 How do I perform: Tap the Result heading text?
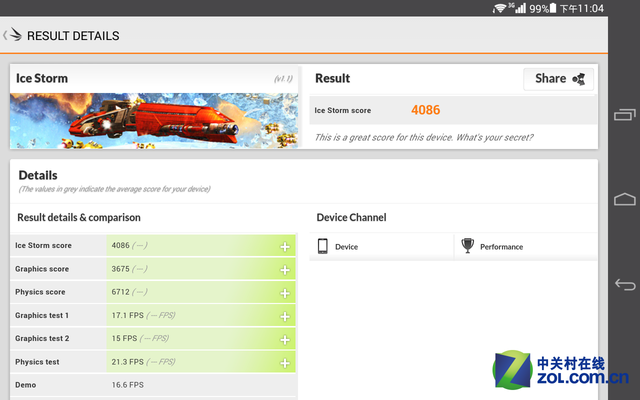point(332,78)
